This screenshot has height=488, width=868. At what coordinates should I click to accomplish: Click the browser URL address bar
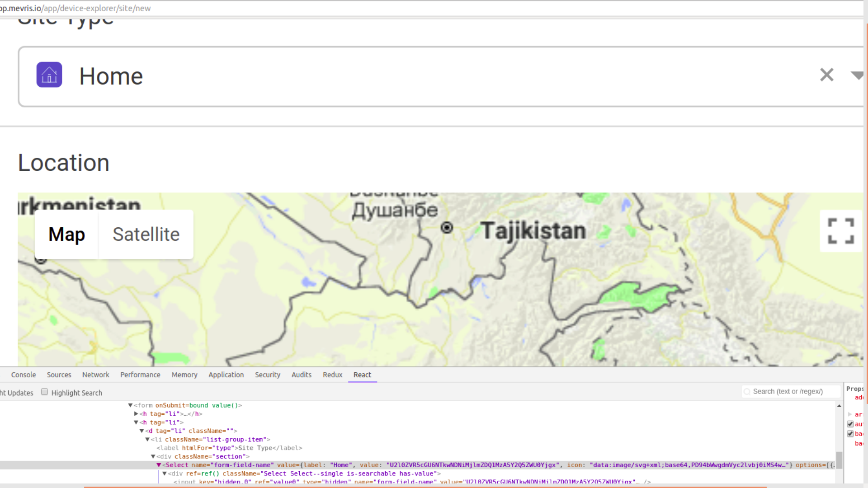click(x=432, y=8)
